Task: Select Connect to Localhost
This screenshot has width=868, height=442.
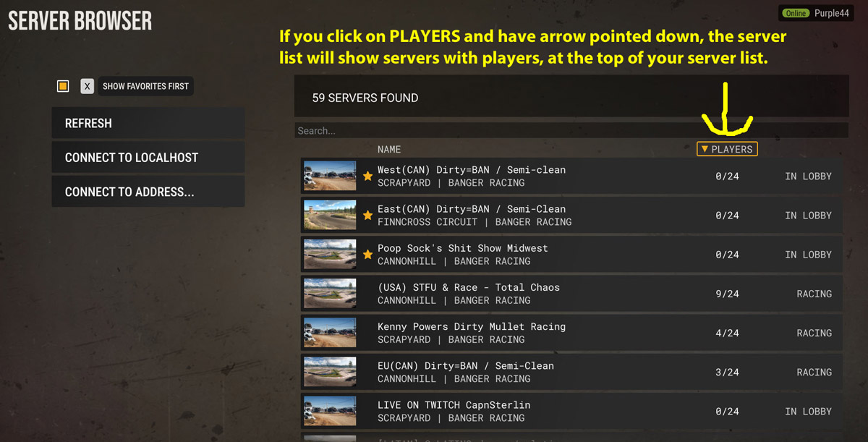Action: (x=148, y=157)
